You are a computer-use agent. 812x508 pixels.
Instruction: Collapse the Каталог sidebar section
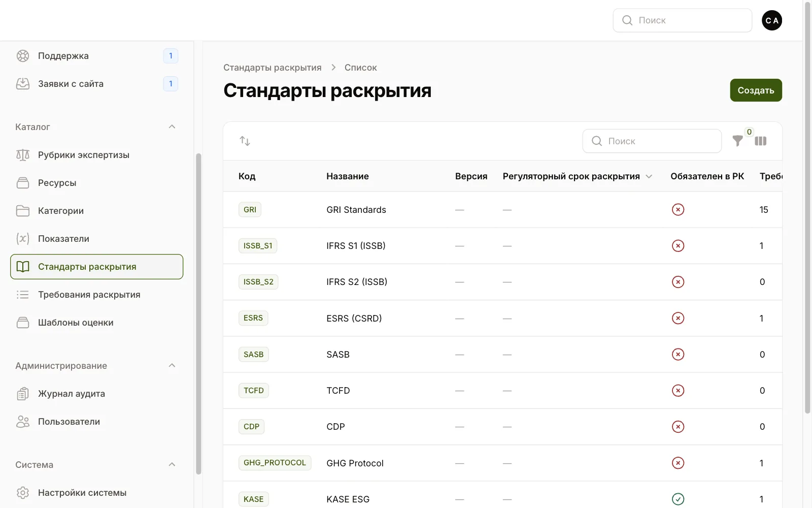point(172,126)
